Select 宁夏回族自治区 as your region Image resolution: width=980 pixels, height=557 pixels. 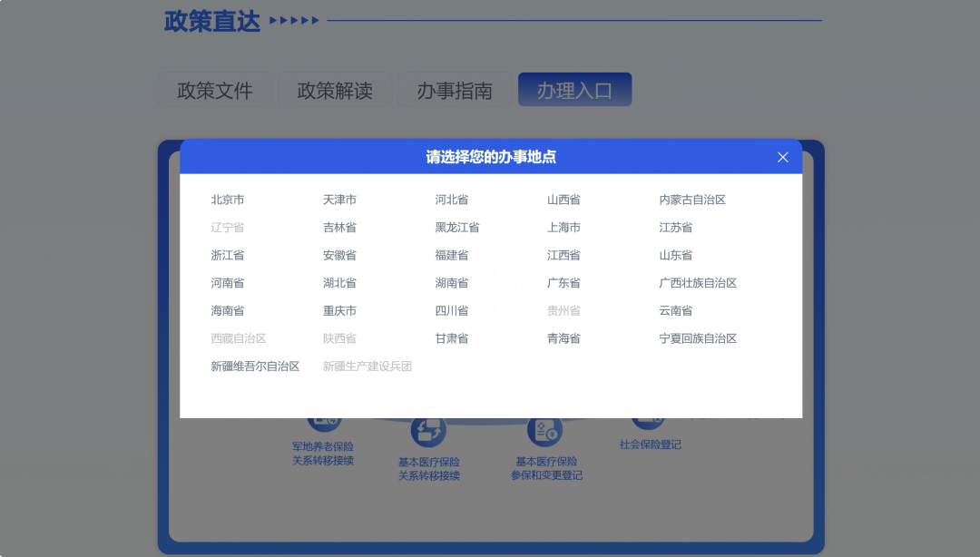(x=698, y=337)
